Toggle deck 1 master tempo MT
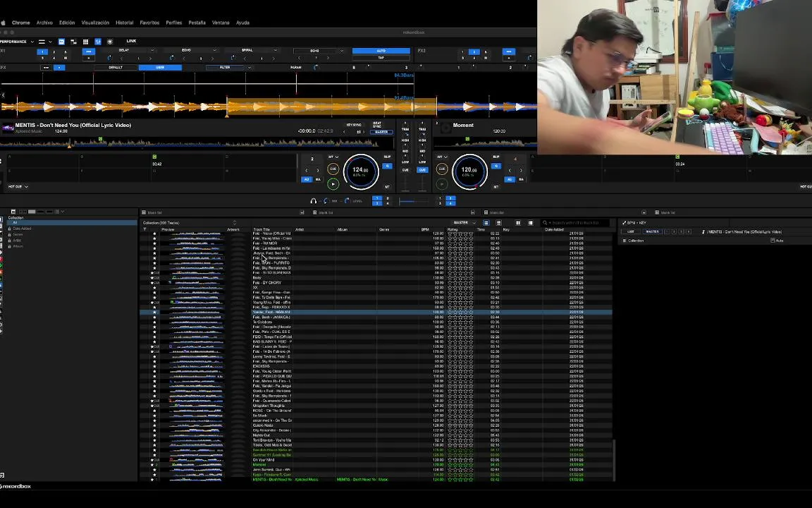 coord(387,186)
